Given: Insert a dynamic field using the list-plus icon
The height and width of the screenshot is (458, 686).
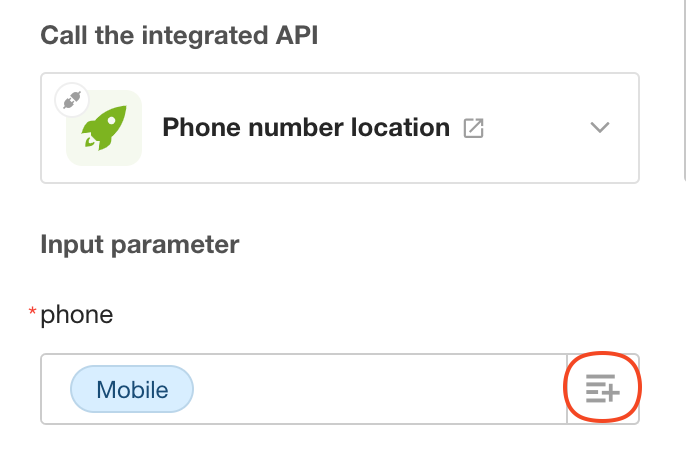Looking at the screenshot, I should [x=602, y=388].
